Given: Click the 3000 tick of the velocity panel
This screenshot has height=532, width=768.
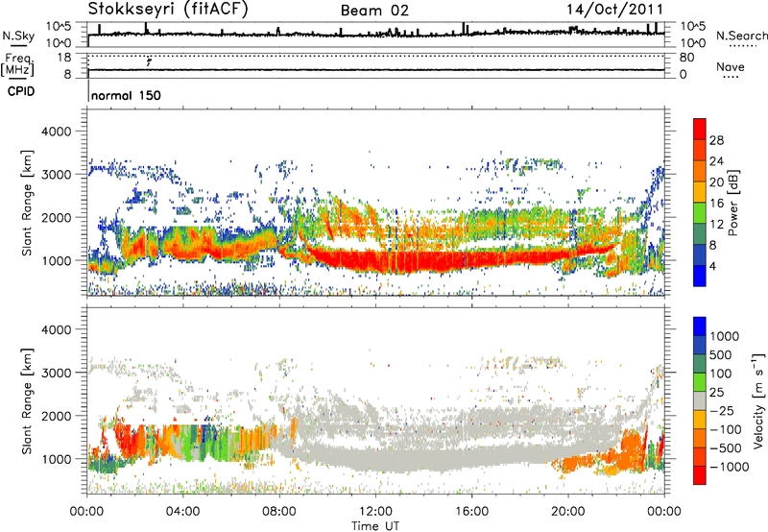Looking at the screenshot, I should click(56, 373).
